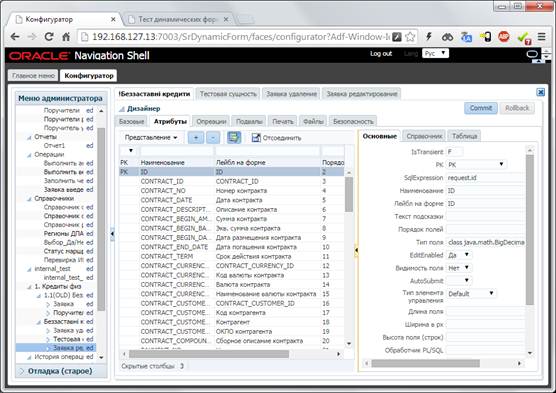556x393 pixels.
Task: Open the Видимость поля dropdown set to Нет
Action: point(459,268)
